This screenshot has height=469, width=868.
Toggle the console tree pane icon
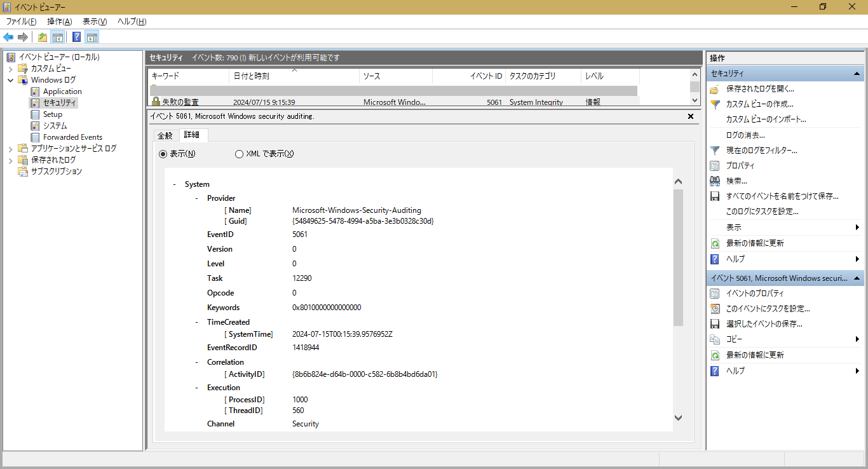tap(58, 37)
